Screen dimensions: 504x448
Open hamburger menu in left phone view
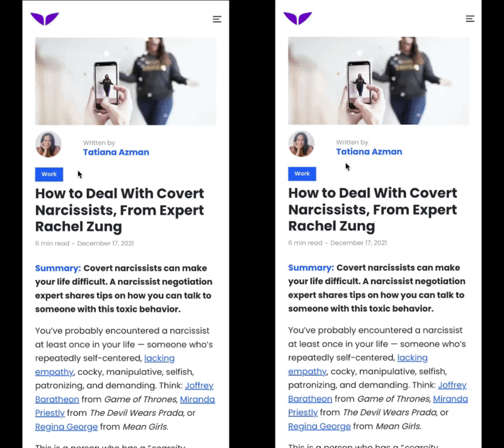(217, 20)
